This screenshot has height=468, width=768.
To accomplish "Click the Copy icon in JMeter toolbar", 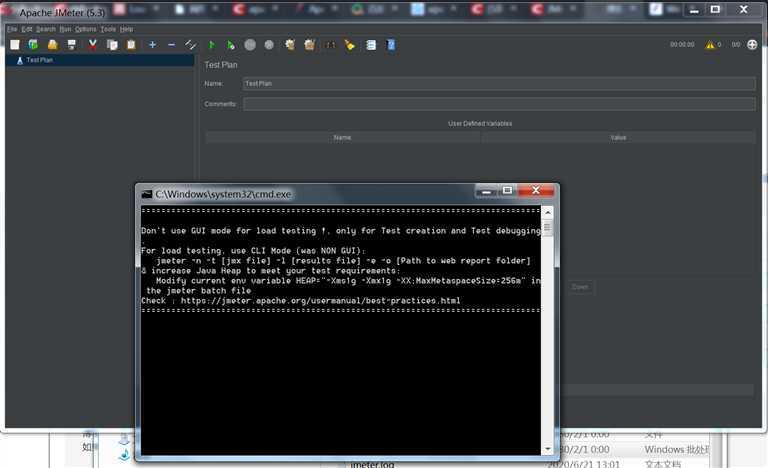I will coord(112,45).
